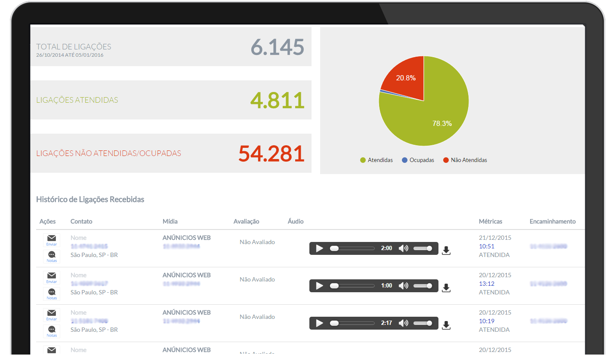Download the 2:00 audio recording

(446, 251)
